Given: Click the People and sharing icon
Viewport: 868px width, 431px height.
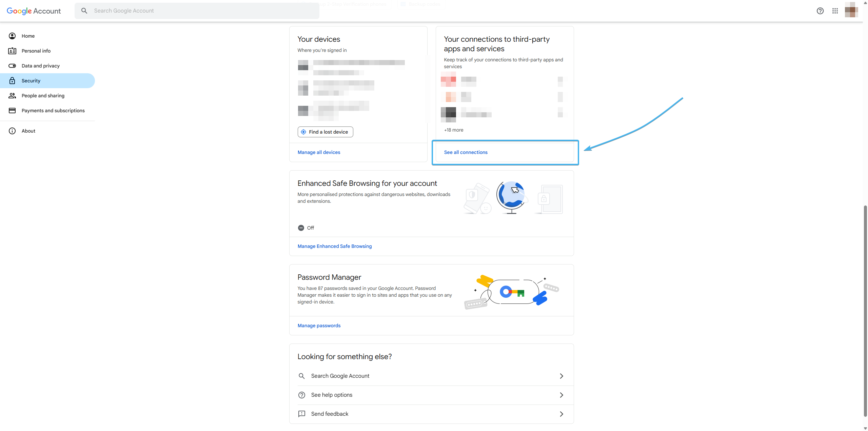Looking at the screenshot, I should pos(12,96).
